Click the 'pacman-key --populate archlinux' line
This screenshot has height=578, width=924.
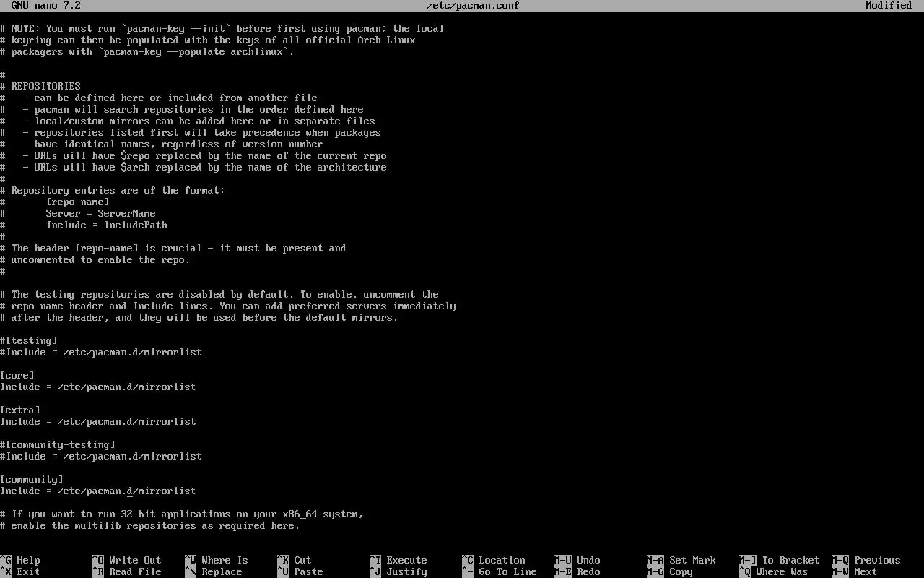147,51
